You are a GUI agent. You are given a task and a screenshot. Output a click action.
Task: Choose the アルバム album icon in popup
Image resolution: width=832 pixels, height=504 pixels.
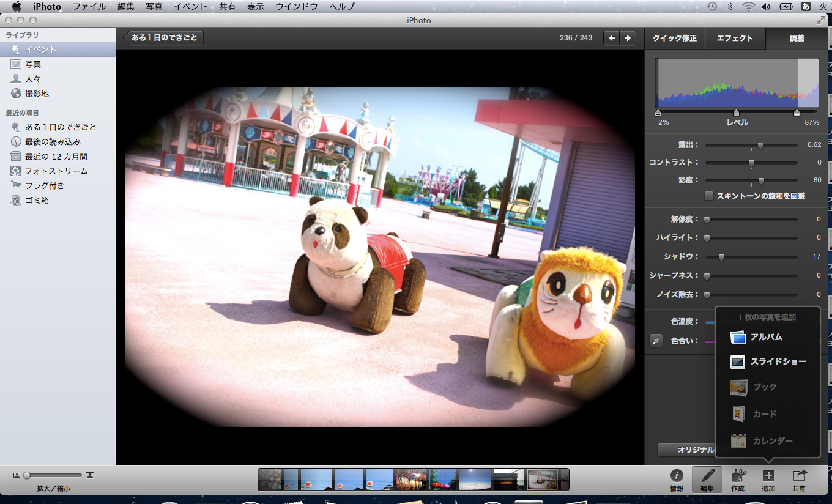tap(738, 337)
